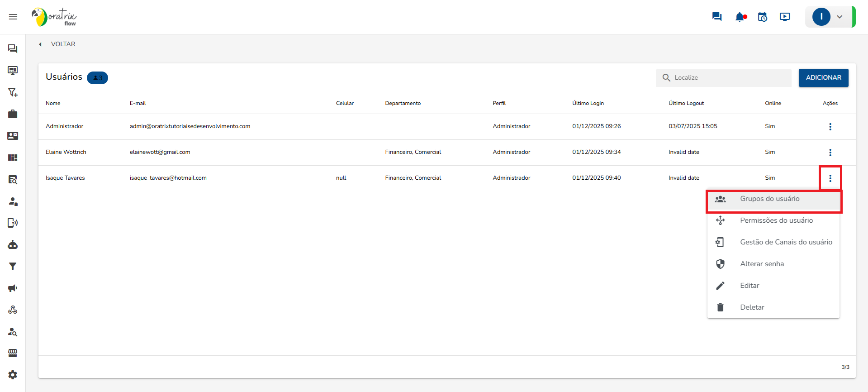Image resolution: width=868 pixels, height=392 pixels.
Task: Open the funnel filter icon in sidebar
Action: 13,267
